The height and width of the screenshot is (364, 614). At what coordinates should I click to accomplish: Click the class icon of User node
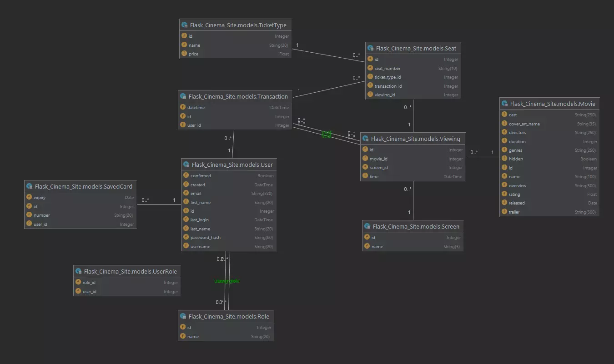tap(186, 165)
